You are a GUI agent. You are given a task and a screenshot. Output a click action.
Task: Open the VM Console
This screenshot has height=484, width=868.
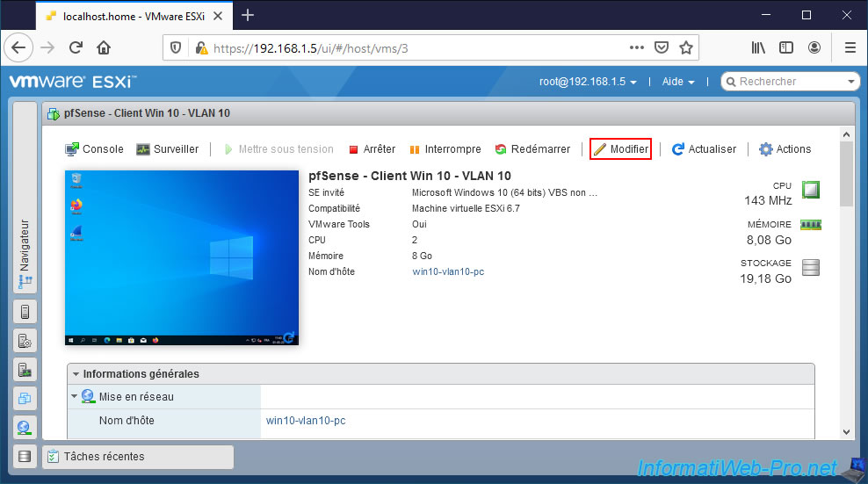point(94,149)
